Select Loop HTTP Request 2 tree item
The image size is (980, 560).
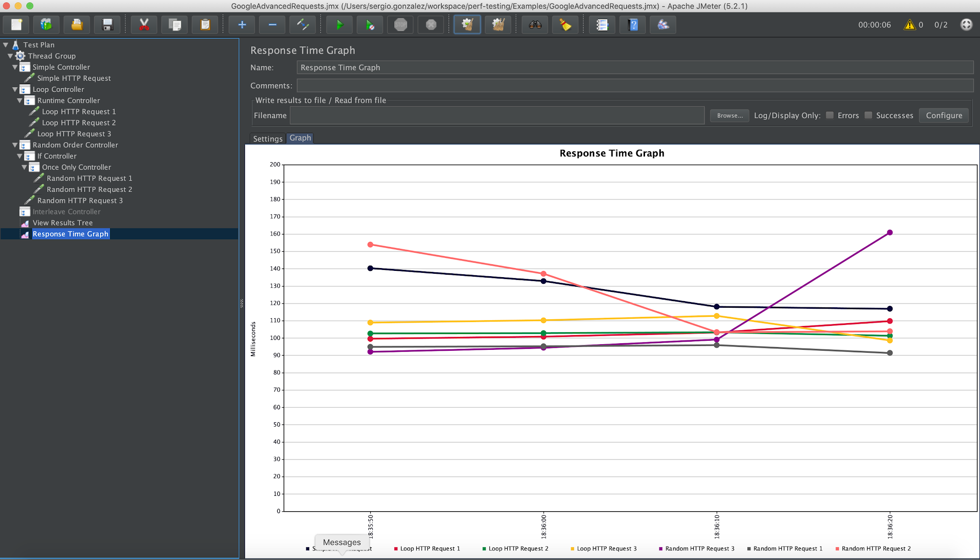coord(79,123)
